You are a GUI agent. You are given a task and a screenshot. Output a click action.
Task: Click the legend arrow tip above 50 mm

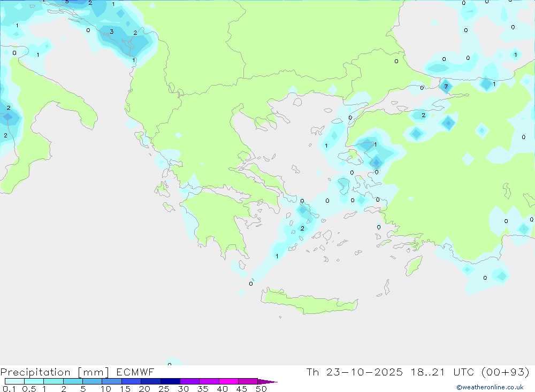pyautogui.click(x=267, y=382)
